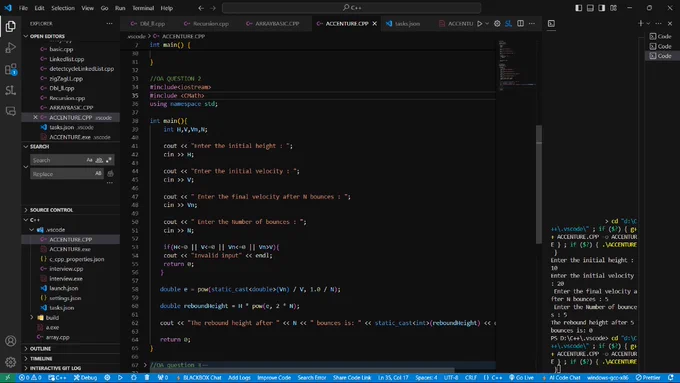Open the Accounts menu
The height and width of the screenshot is (383, 680).
pos(10,341)
